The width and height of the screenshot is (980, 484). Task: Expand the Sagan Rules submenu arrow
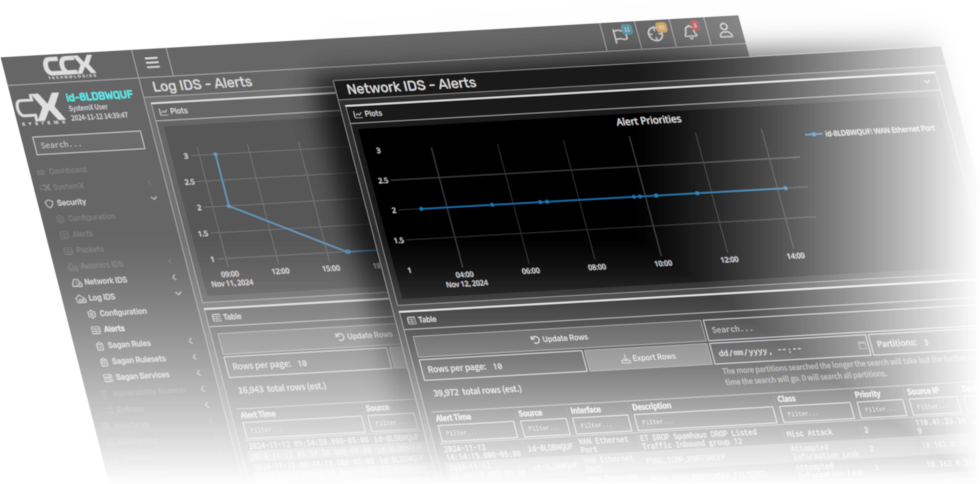(x=190, y=341)
